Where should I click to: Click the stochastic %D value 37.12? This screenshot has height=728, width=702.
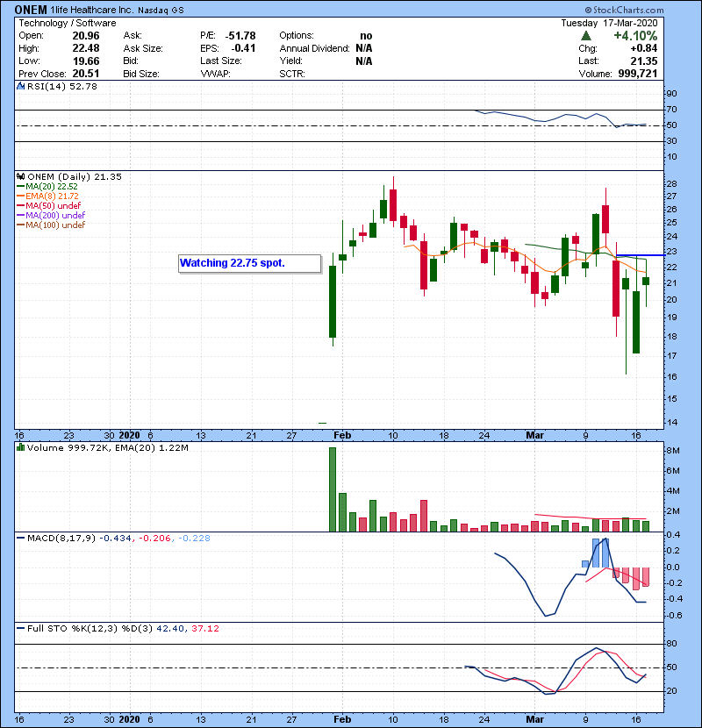[204, 628]
